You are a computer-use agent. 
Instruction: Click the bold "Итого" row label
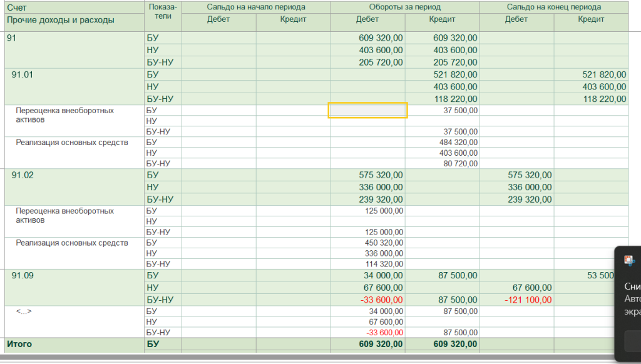click(x=19, y=344)
